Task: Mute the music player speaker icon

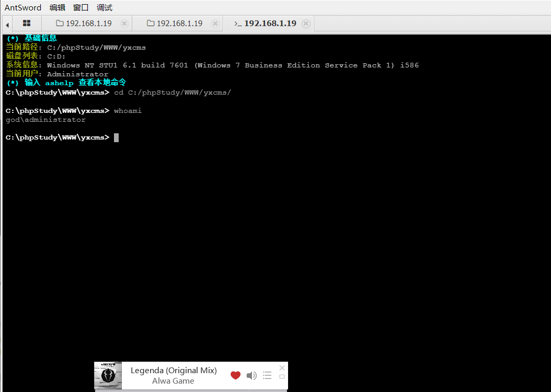Action: pos(251,375)
